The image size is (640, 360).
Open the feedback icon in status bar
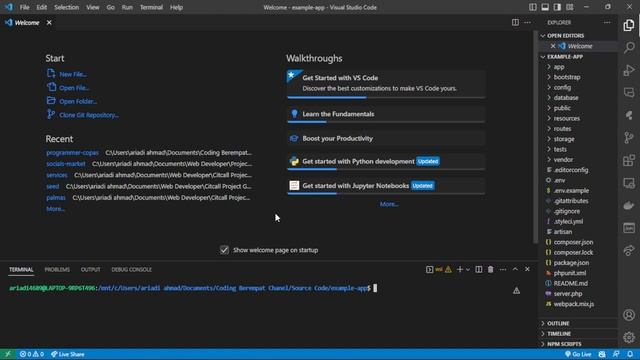(616, 354)
